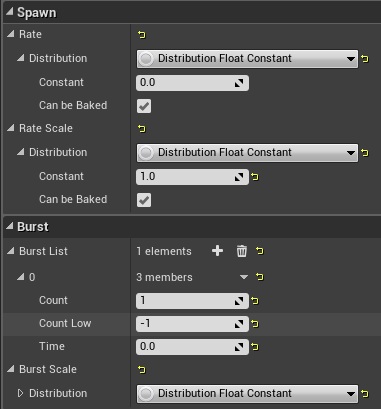Image resolution: width=381 pixels, height=409 pixels.
Task: Reset the Burst Count value
Action: tap(255, 301)
